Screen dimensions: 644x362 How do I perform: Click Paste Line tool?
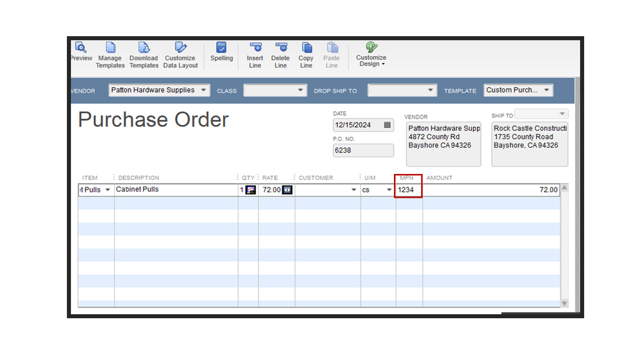pyautogui.click(x=331, y=55)
